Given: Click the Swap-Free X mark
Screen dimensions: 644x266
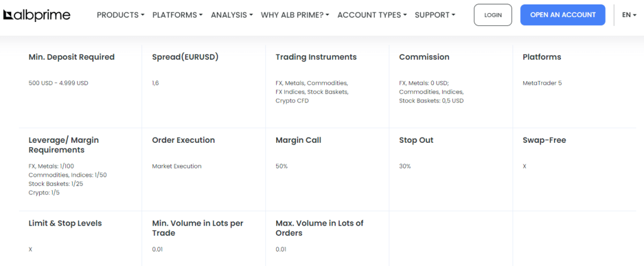Looking at the screenshot, I should (525, 166).
